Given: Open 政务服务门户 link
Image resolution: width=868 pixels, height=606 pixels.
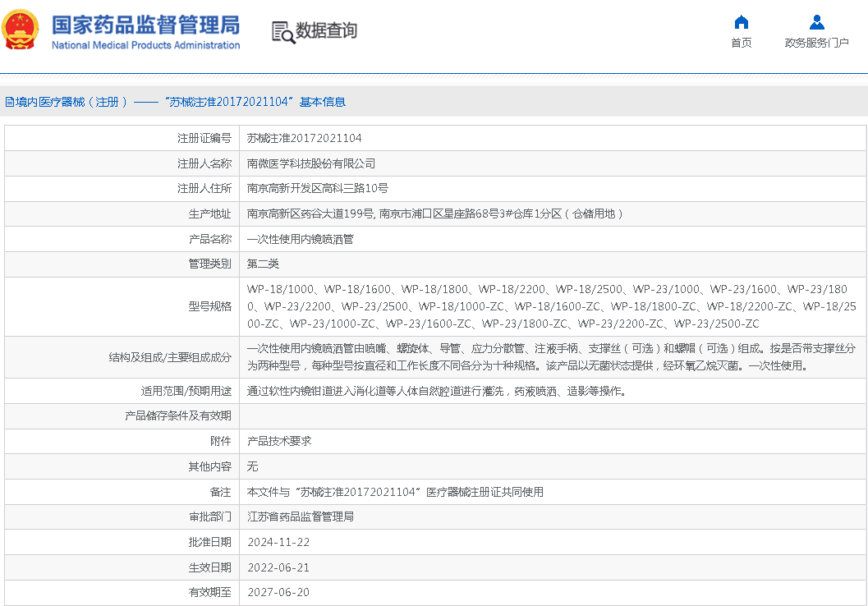Looking at the screenshot, I should 816,43.
